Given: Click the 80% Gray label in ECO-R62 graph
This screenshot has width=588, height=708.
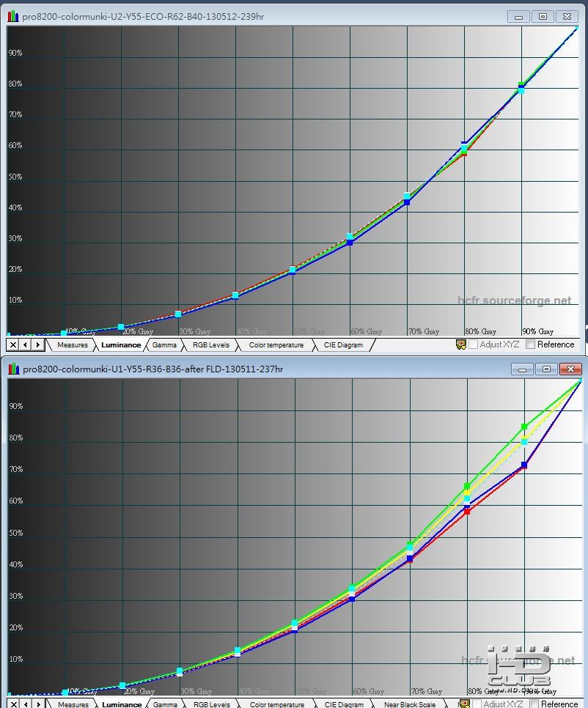Looking at the screenshot, I should click(x=480, y=331).
